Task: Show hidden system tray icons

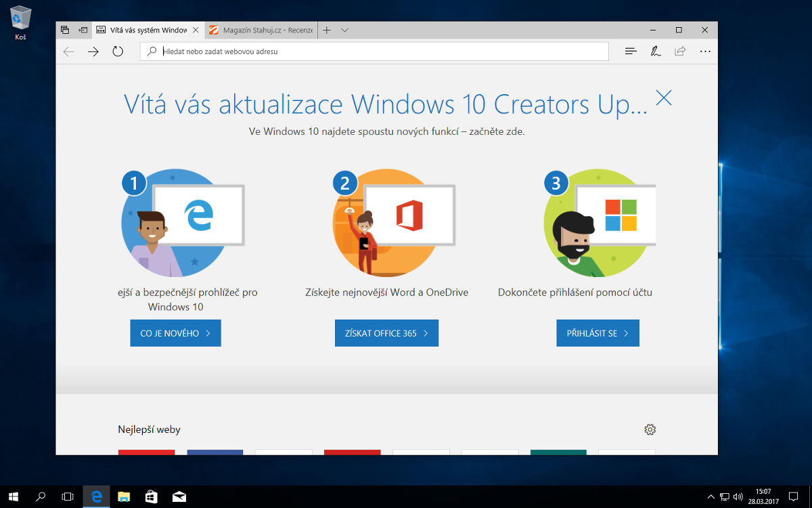Action: pyautogui.click(x=710, y=496)
